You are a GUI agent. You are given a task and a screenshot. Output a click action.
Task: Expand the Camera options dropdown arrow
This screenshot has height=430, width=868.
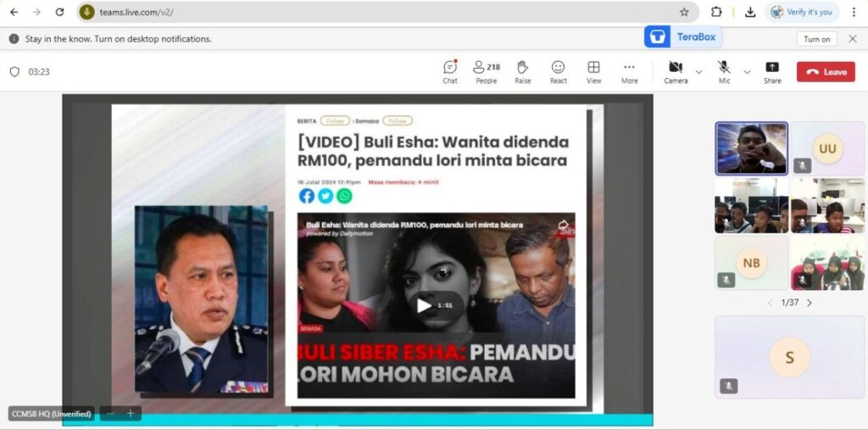tap(698, 72)
